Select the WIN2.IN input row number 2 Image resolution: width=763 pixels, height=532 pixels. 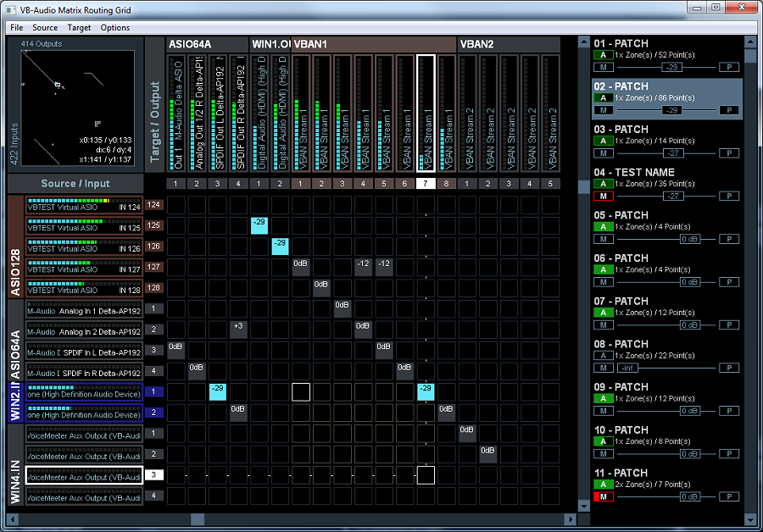pos(153,413)
